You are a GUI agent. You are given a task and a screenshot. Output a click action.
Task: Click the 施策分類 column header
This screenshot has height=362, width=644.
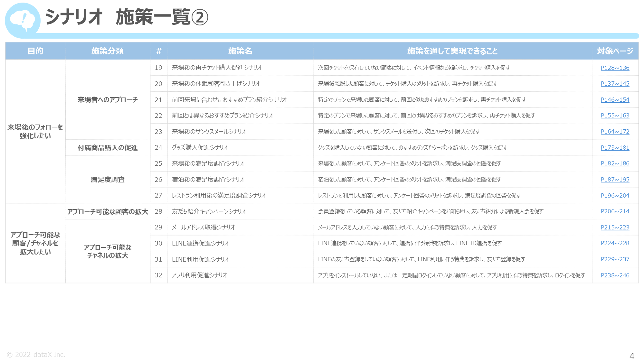(108, 51)
